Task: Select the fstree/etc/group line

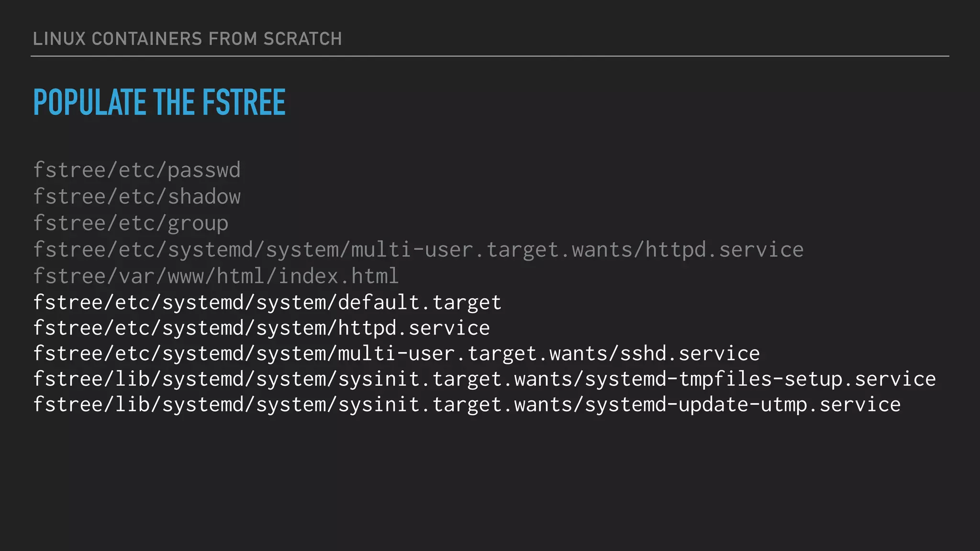Action: point(131,223)
